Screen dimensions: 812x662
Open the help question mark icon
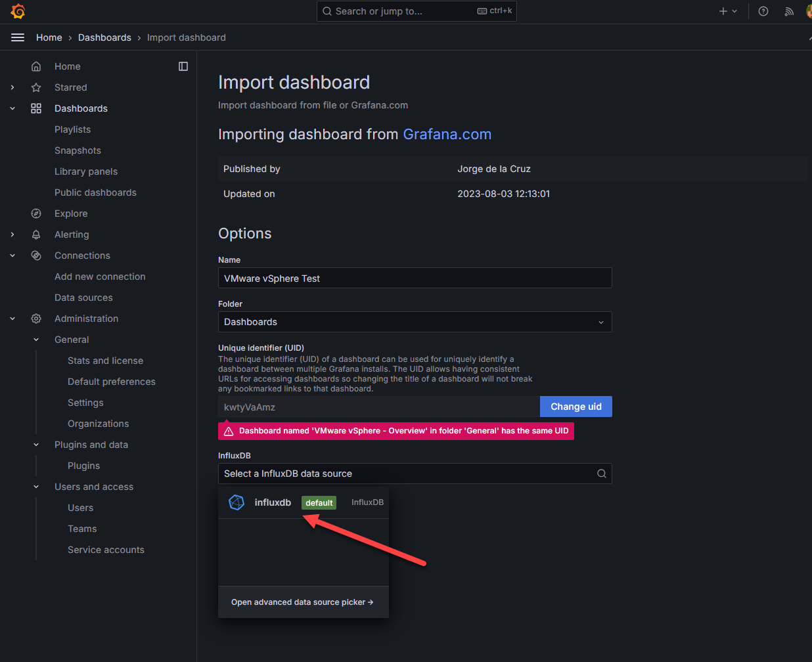[763, 11]
